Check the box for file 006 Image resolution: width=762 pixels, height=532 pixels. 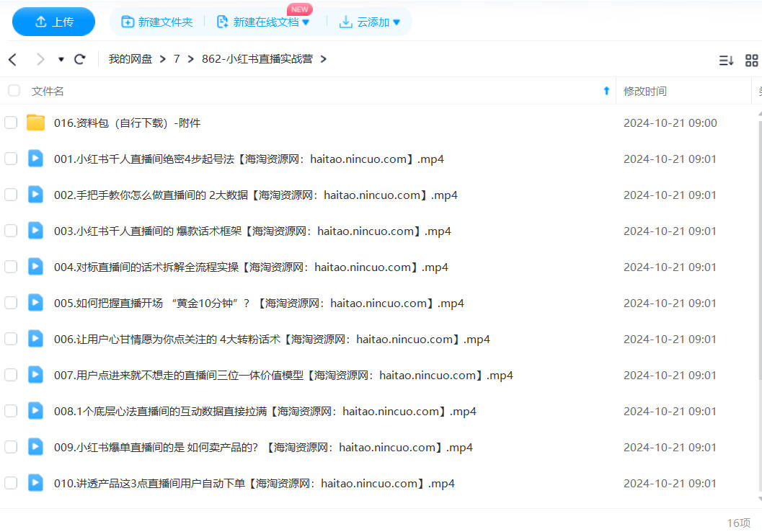point(11,339)
